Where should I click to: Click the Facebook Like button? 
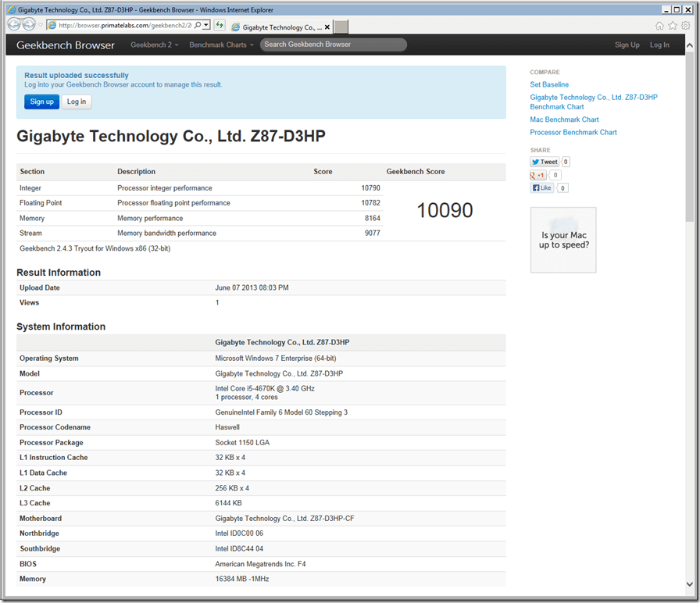pos(542,188)
